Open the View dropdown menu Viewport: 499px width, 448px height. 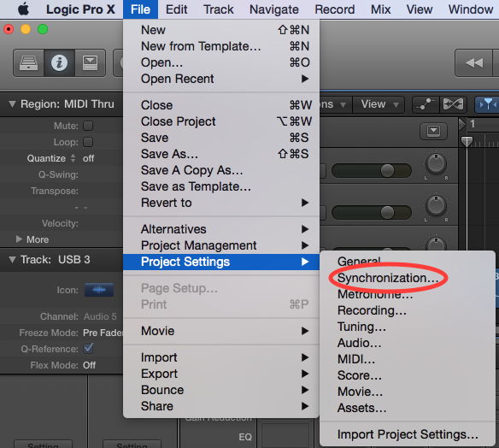[x=379, y=104]
